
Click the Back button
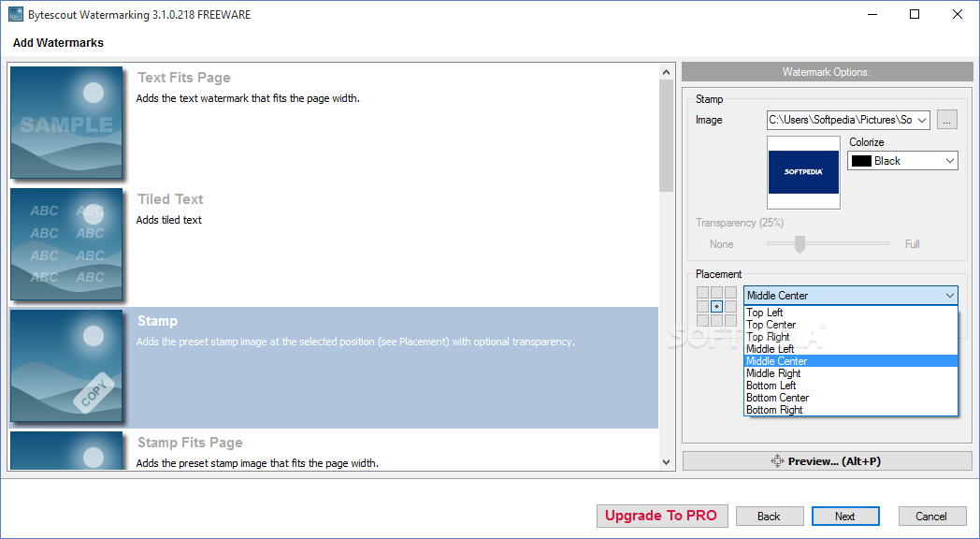pos(770,517)
